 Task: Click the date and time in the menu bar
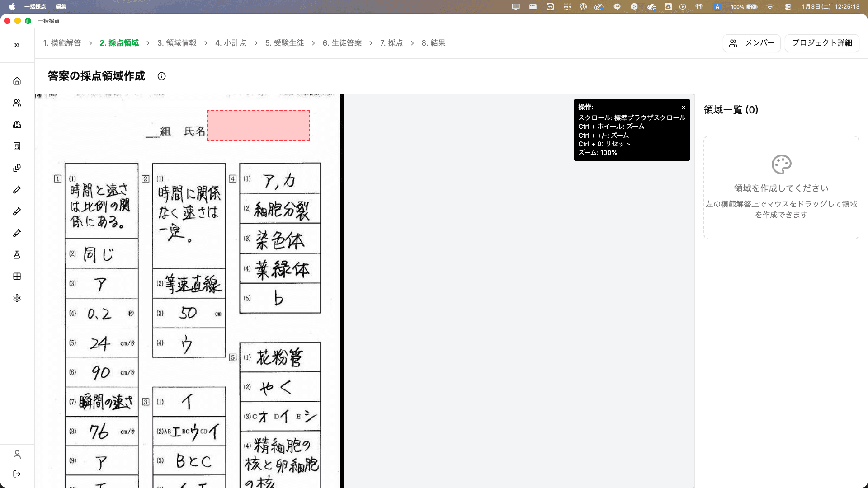point(830,7)
